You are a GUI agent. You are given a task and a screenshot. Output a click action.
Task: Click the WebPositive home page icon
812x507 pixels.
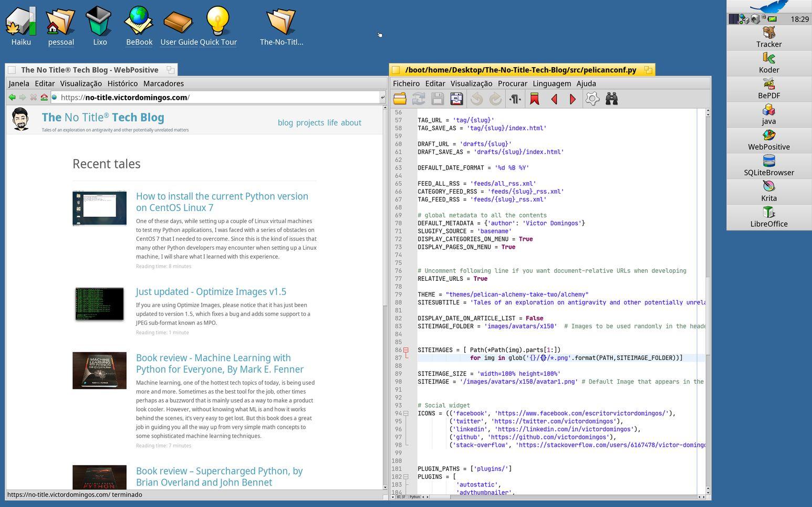pos(44,97)
